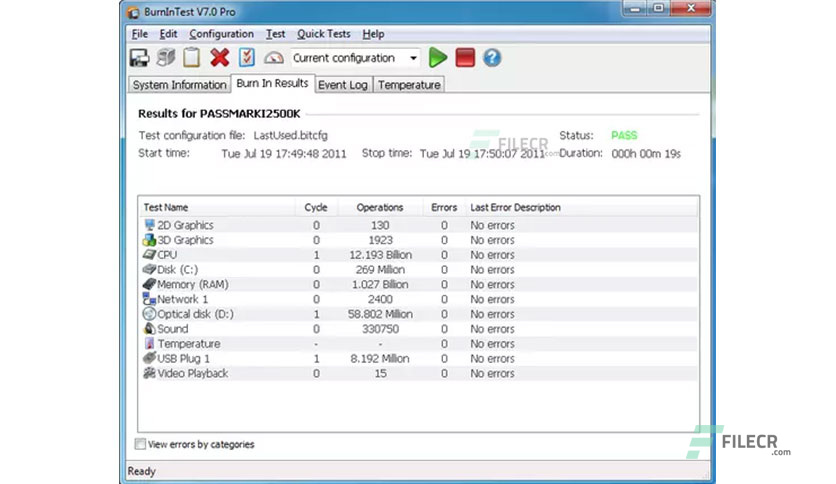Minimize the BurnInTest window
Image resolution: width=836 pixels, height=484 pixels.
pyautogui.click(x=634, y=9)
